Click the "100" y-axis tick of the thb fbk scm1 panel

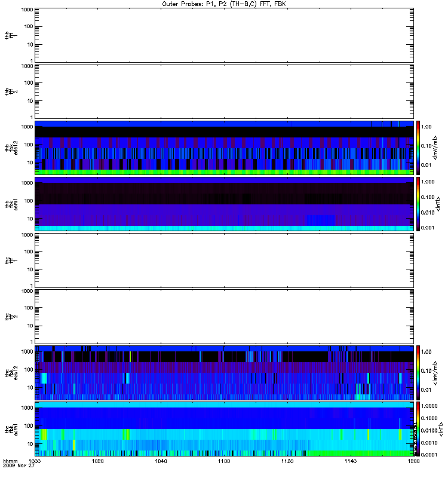pyautogui.click(x=29, y=201)
